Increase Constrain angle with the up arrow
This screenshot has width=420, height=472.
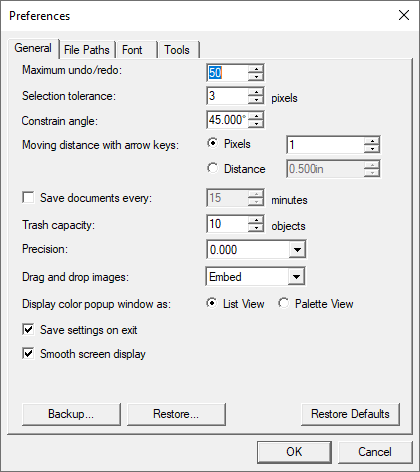pyautogui.click(x=256, y=116)
